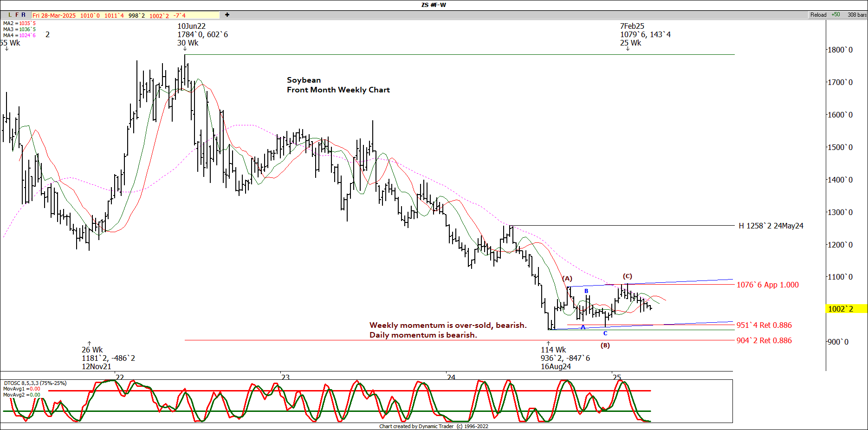Click the 951`4 Ret 0.886 label

click(x=764, y=325)
